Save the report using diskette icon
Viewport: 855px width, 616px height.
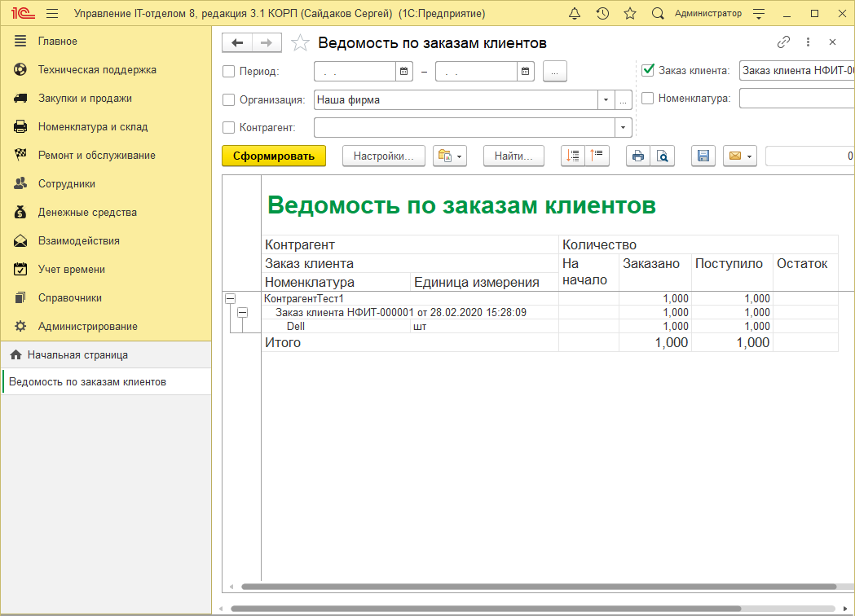tap(703, 156)
